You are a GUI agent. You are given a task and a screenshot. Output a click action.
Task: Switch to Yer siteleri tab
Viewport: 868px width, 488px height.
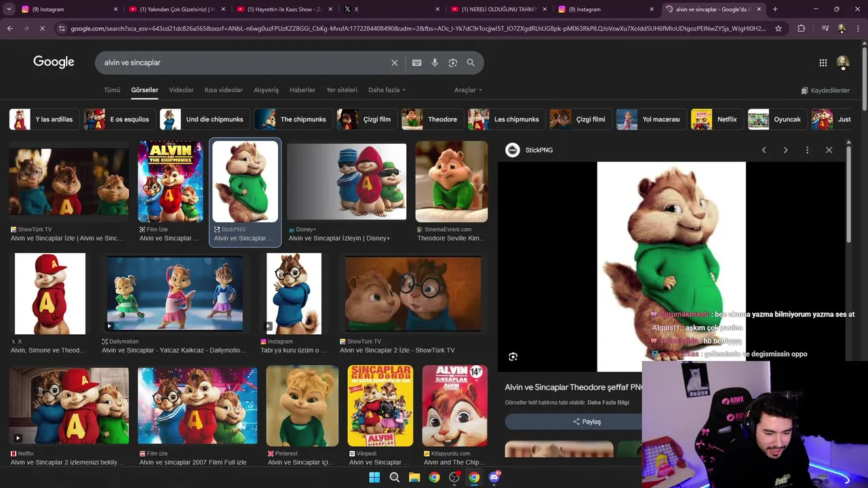click(342, 90)
